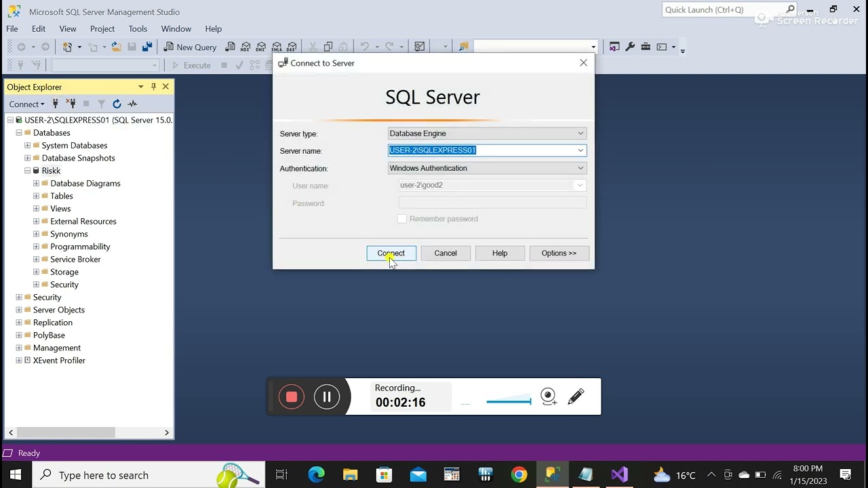The image size is (868, 488).
Task: Open the View menu
Action: click(68, 28)
